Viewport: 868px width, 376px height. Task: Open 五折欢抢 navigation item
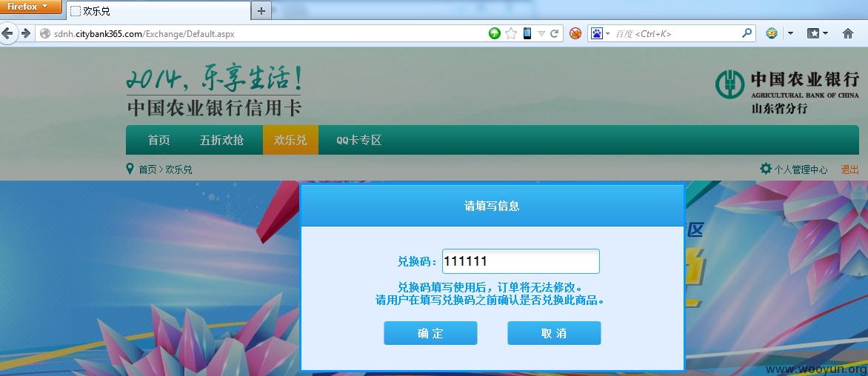pyautogui.click(x=221, y=140)
